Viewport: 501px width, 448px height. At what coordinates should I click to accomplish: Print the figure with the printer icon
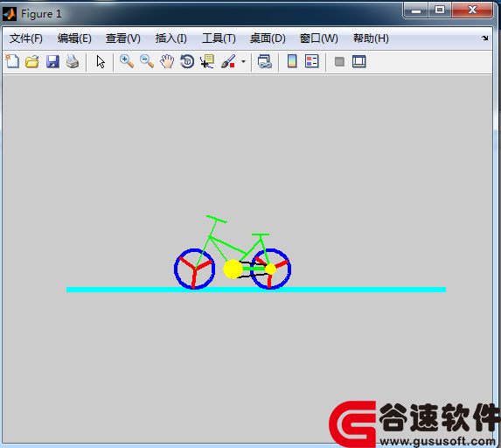point(73,61)
